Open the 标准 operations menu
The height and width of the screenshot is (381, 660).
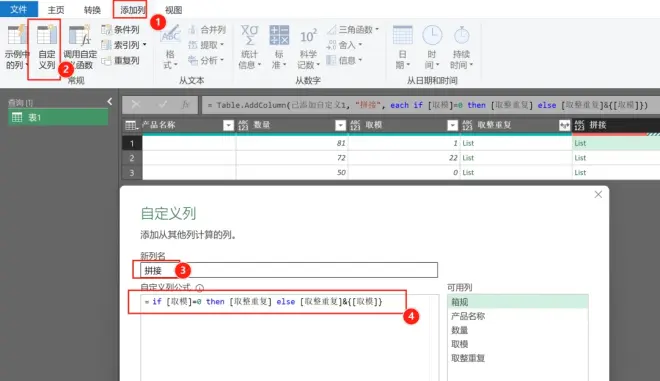pos(279,47)
